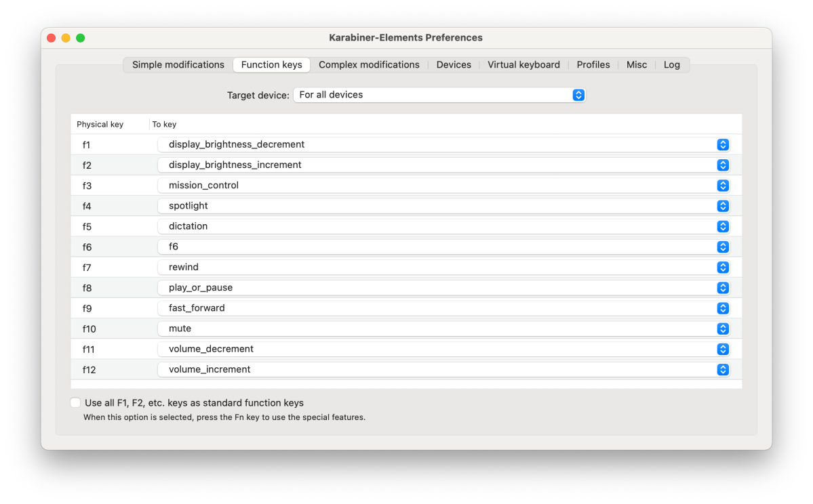View the Log tab
This screenshot has height=504, width=813.
click(671, 65)
